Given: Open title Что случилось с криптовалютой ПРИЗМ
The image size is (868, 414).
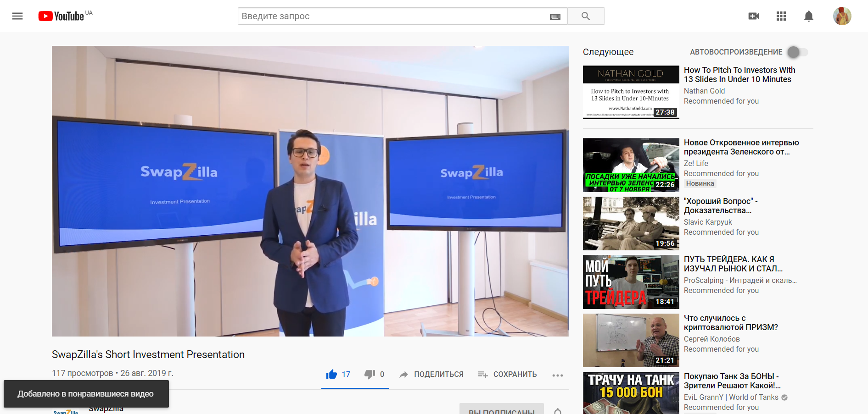Looking at the screenshot, I should tap(731, 323).
